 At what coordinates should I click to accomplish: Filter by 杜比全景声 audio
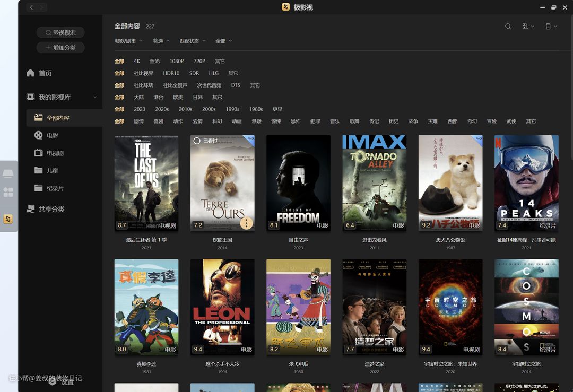pyautogui.click(x=175, y=85)
